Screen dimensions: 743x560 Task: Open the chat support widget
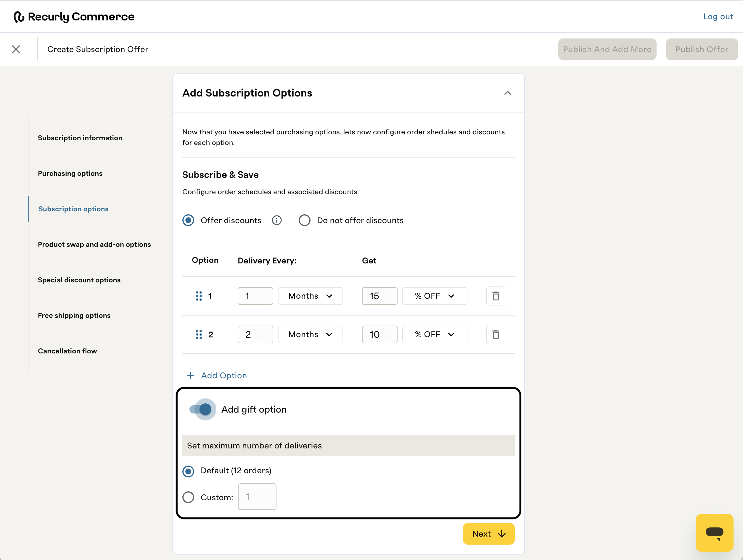coord(714,532)
